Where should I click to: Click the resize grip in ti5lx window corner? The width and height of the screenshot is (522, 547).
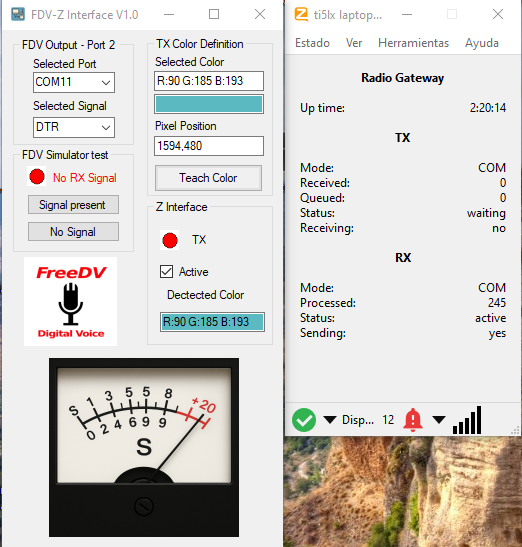(x=515, y=430)
